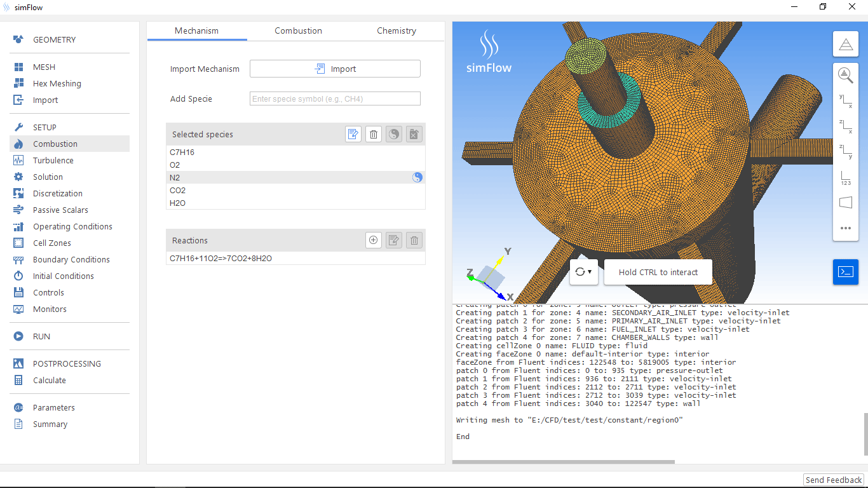Open the Combustion tab at top
Image resolution: width=868 pixels, height=488 pixels.
[298, 30]
